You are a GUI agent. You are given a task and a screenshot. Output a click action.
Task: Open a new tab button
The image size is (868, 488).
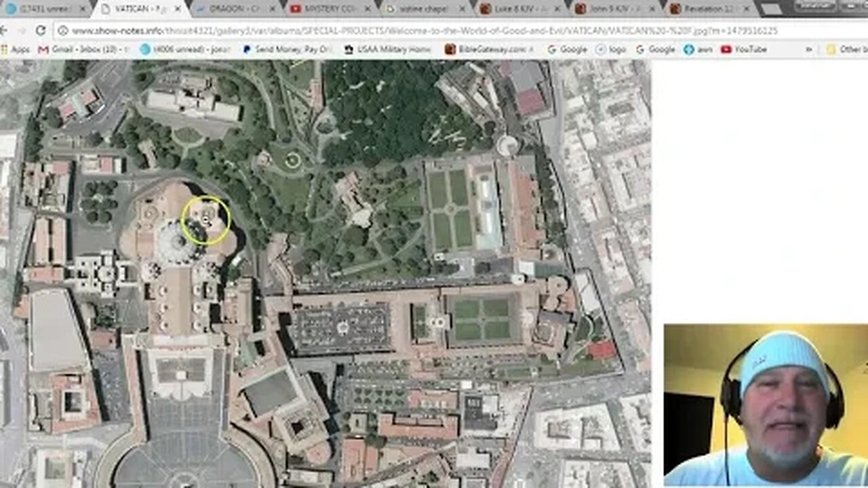click(771, 9)
